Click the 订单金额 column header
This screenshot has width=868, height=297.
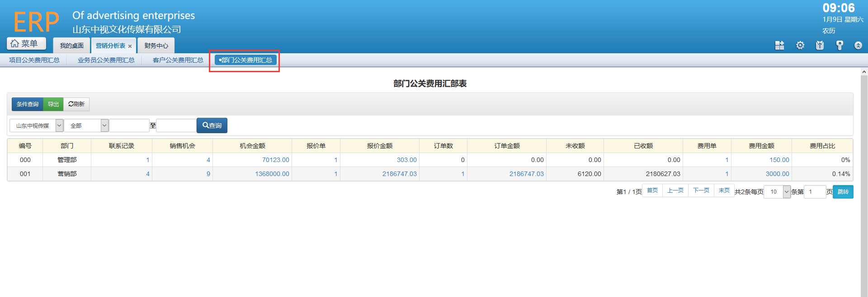(507, 146)
